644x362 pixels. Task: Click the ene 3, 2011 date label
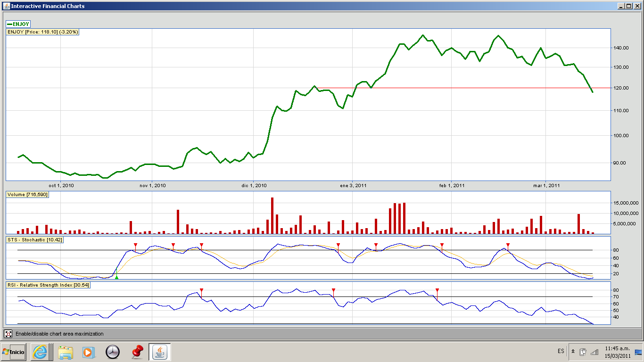coord(353,185)
